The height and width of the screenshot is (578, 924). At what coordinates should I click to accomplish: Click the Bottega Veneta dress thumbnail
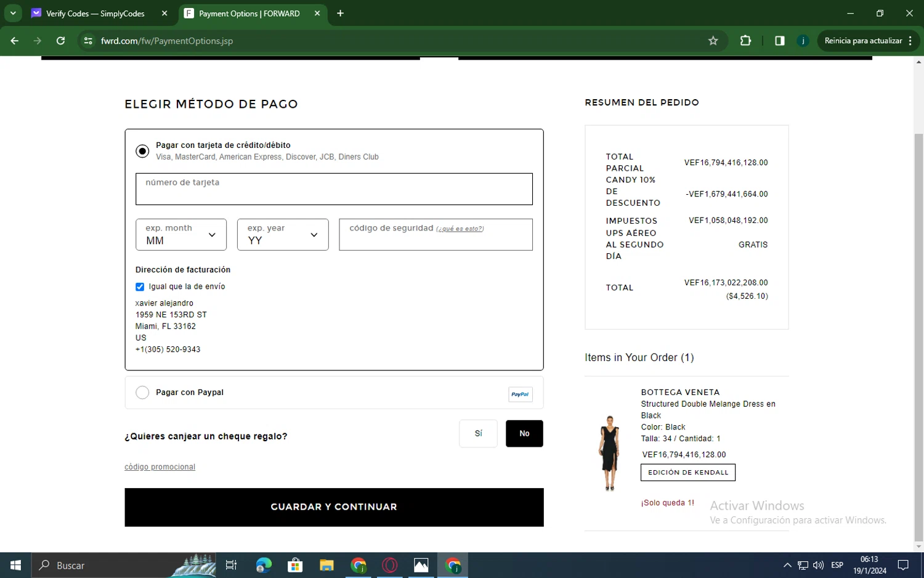tap(610, 453)
